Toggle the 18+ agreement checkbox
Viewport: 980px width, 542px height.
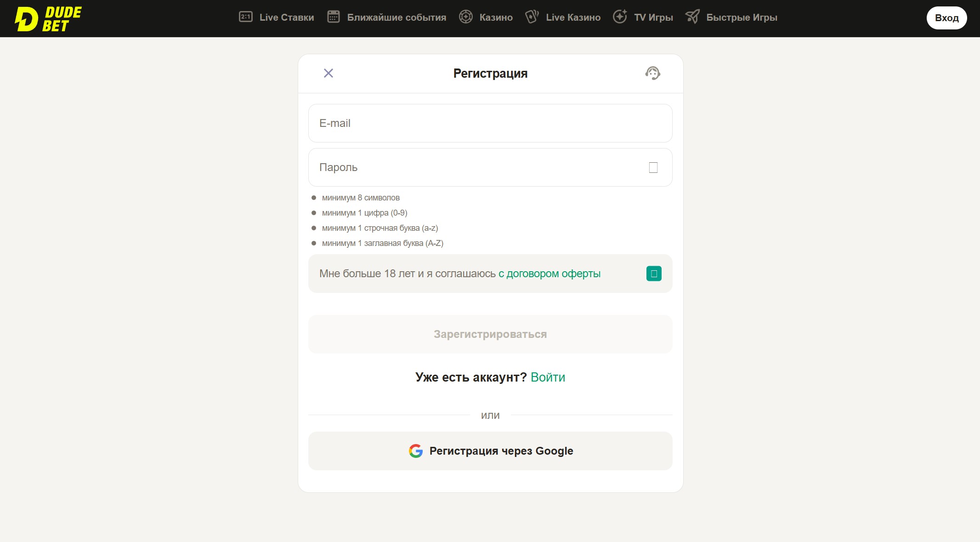point(653,274)
